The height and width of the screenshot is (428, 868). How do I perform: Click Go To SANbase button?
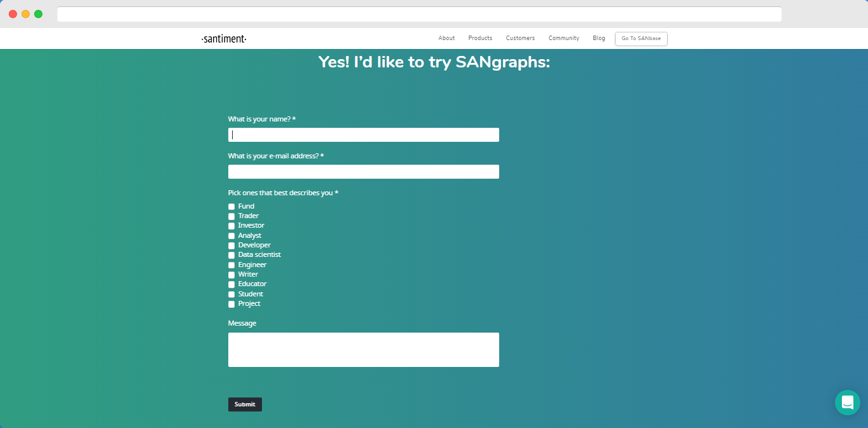(641, 39)
